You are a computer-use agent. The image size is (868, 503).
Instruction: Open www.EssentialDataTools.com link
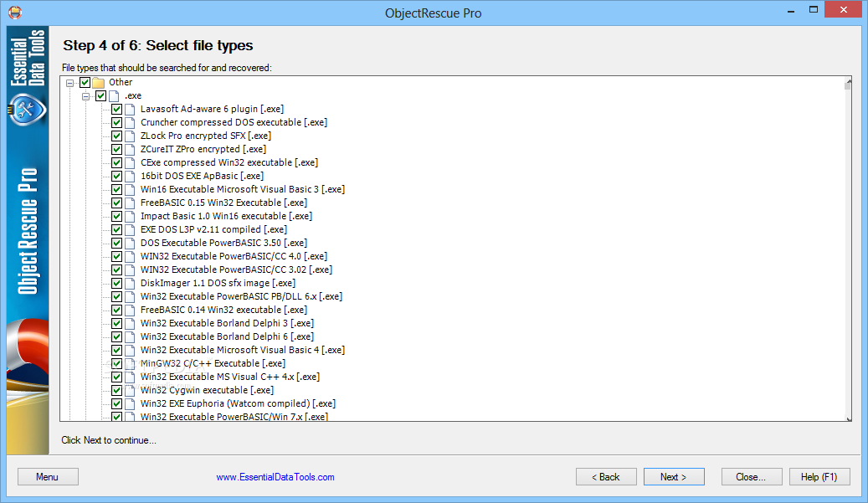(275, 477)
